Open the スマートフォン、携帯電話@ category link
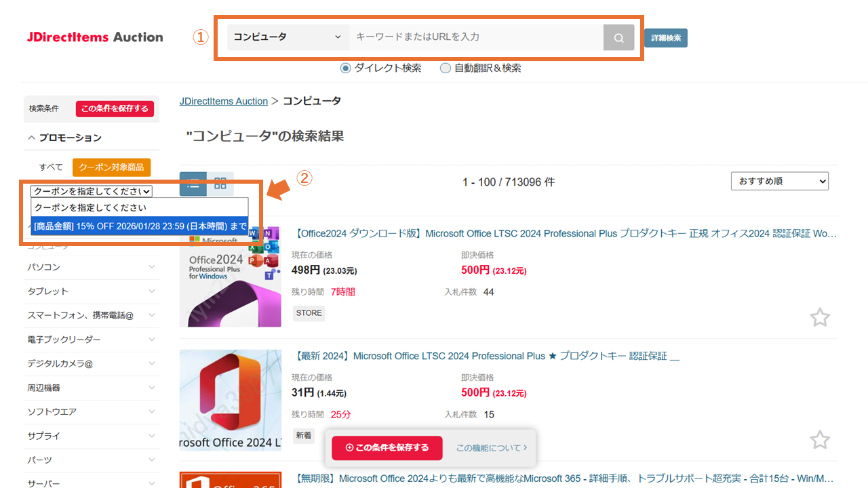868x488 pixels. click(81, 315)
